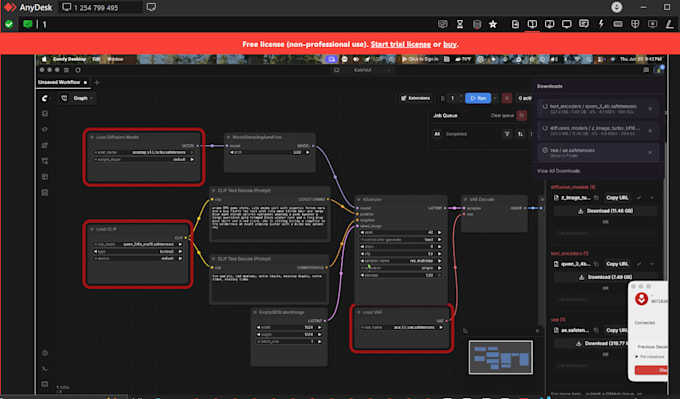The width and height of the screenshot is (680, 399).
Task: Click the AnyDesk lightning actions icon
Action: coord(601,24)
